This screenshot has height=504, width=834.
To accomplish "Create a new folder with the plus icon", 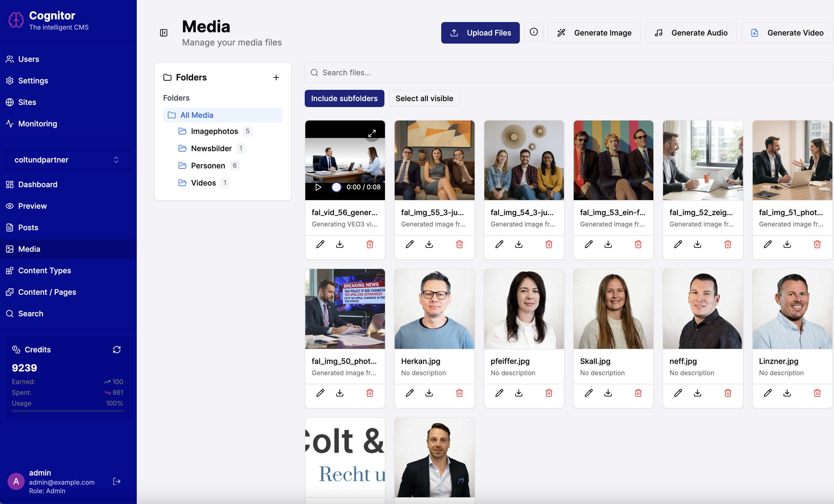I will pyautogui.click(x=276, y=77).
